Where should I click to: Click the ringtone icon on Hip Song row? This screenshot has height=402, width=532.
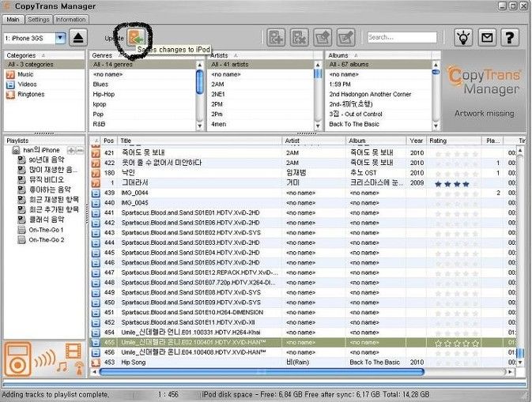(96, 363)
